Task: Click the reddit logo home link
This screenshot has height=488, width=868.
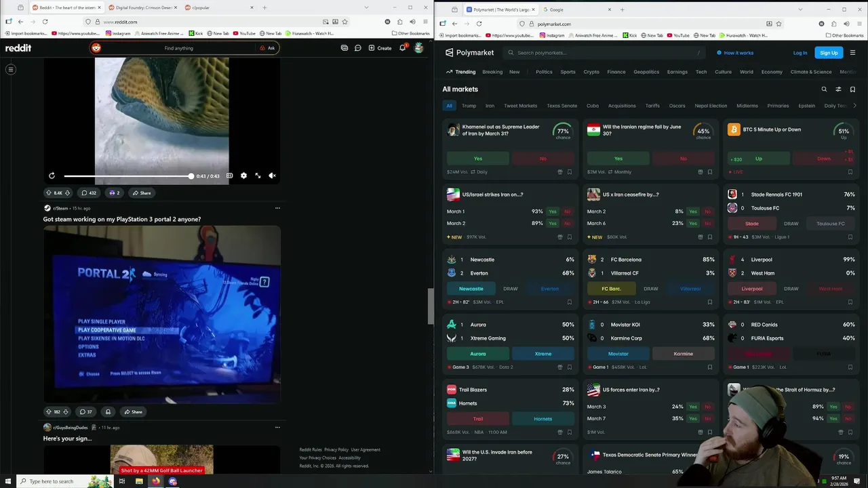Action: pos(18,48)
